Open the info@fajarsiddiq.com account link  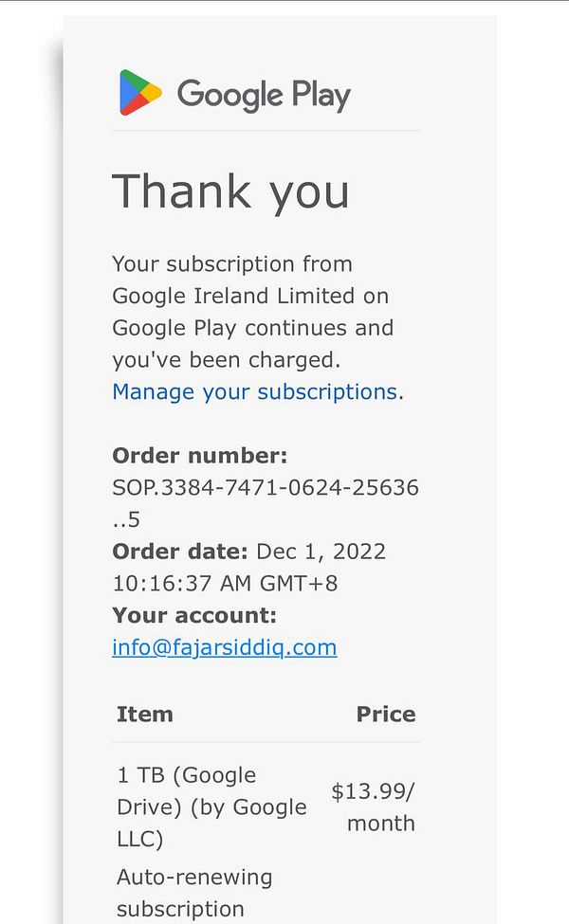click(x=225, y=647)
